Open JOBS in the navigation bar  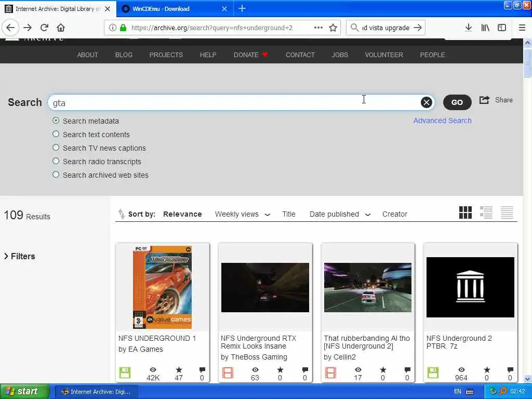pyautogui.click(x=340, y=55)
